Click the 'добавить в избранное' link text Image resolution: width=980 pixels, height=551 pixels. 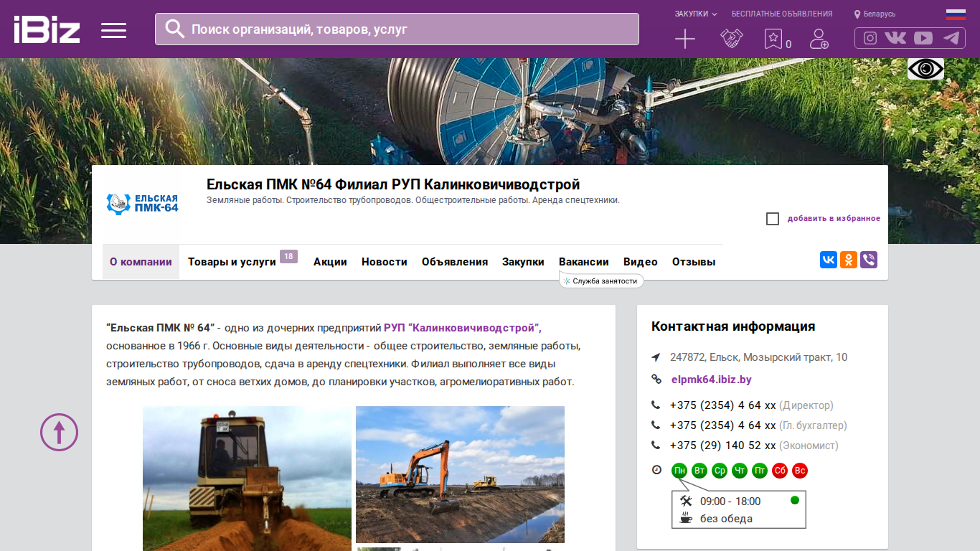[x=834, y=219]
